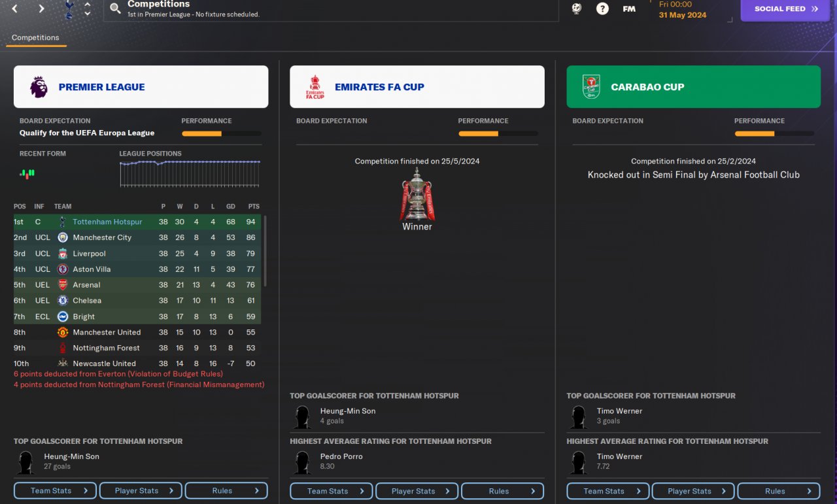Click the search magnifier icon
The image size is (837, 504).
click(115, 8)
